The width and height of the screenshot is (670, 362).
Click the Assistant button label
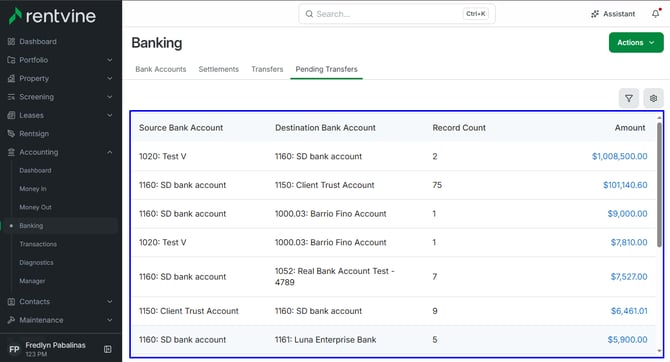pyautogui.click(x=619, y=14)
